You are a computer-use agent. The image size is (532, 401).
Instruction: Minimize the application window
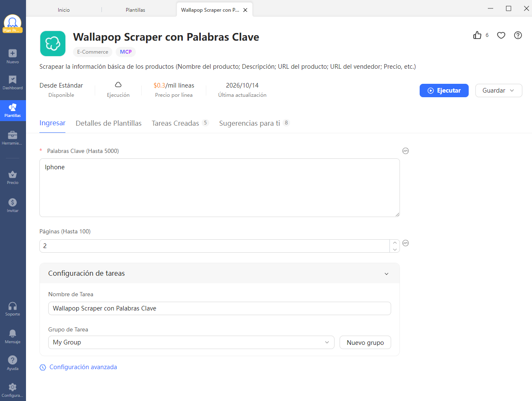click(490, 8)
